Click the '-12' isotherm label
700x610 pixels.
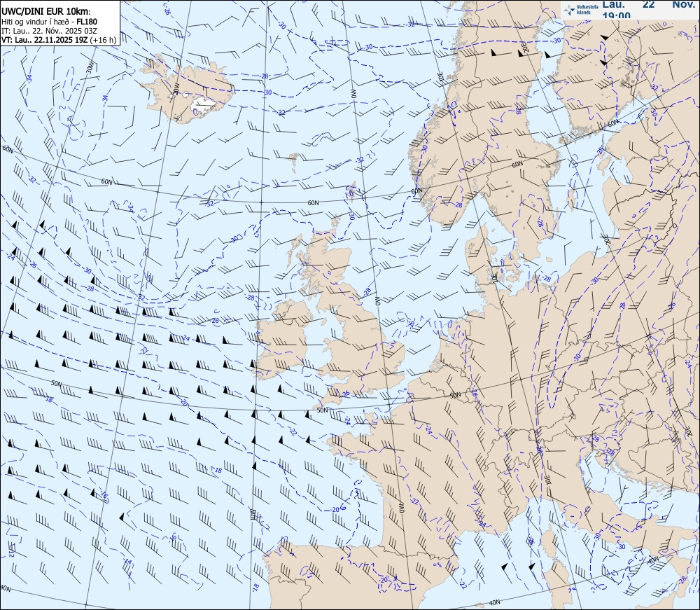click(x=11, y=553)
